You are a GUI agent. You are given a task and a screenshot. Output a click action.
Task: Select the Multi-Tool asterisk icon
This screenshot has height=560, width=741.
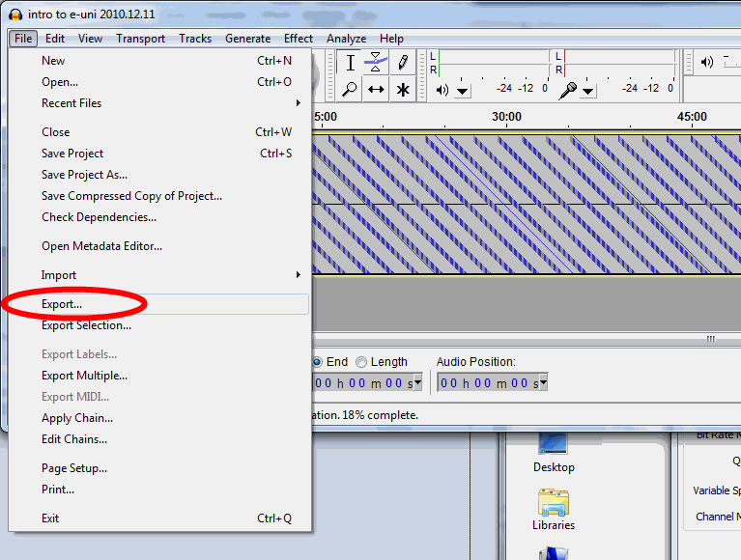point(403,90)
